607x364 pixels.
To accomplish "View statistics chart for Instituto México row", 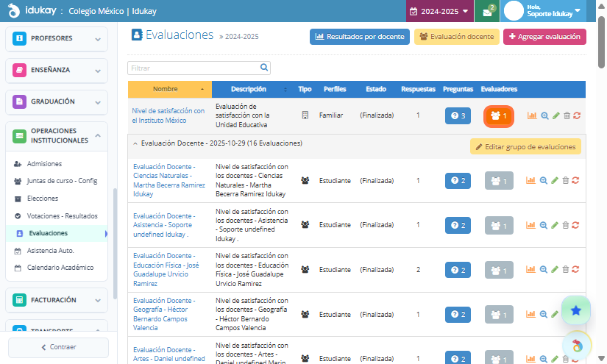I will (532, 115).
